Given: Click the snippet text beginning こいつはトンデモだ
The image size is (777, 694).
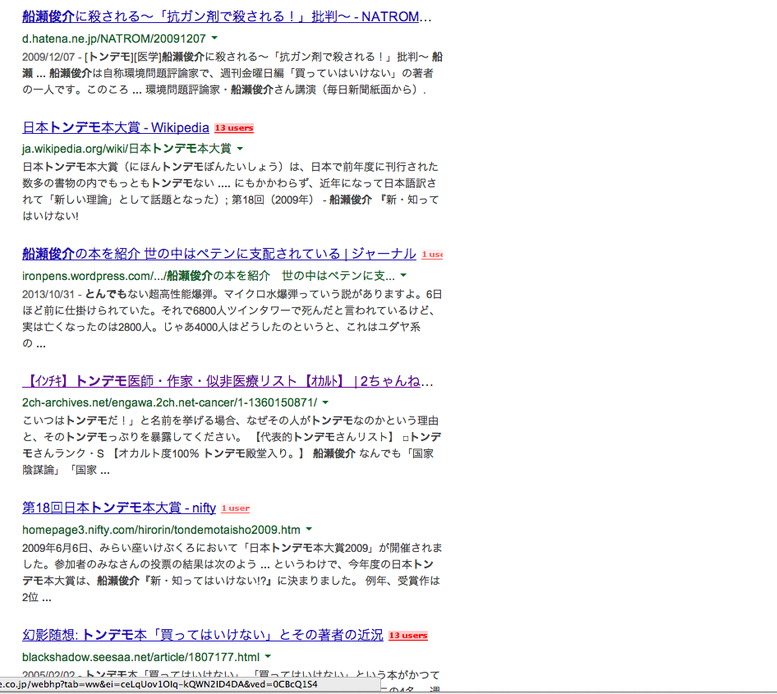Looking at the screenshot, I should [x=232, y=445].
